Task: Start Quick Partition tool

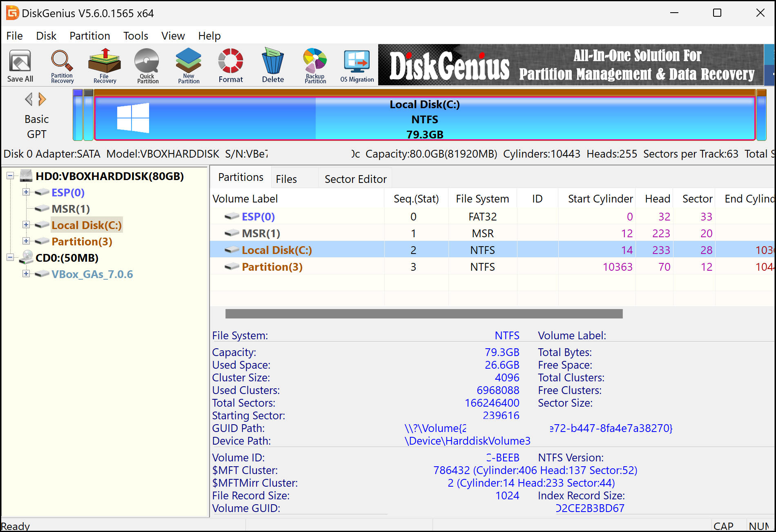Action: coord(147,66)
